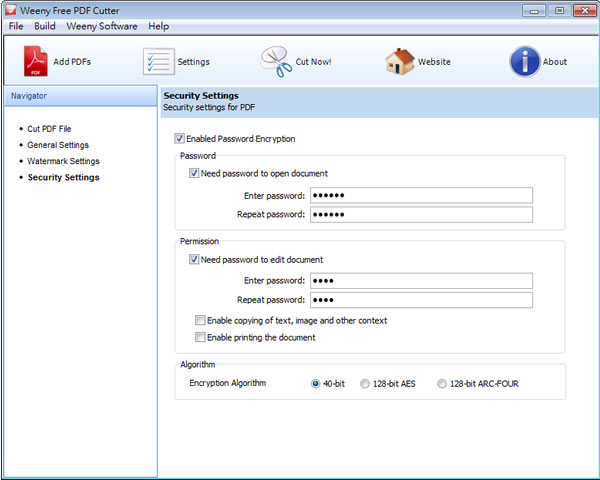The image size is (600, 480).
Task: Select Security Settings in Navigator
Action: [64, 177]
